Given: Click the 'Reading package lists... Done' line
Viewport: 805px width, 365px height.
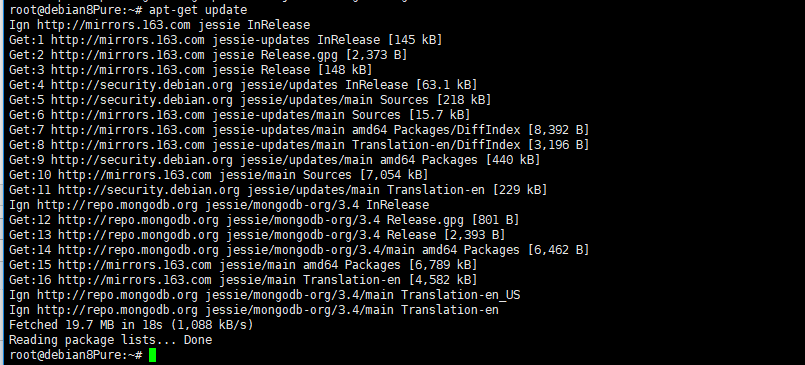Looking at the screenshot, I should pos(110,340).
